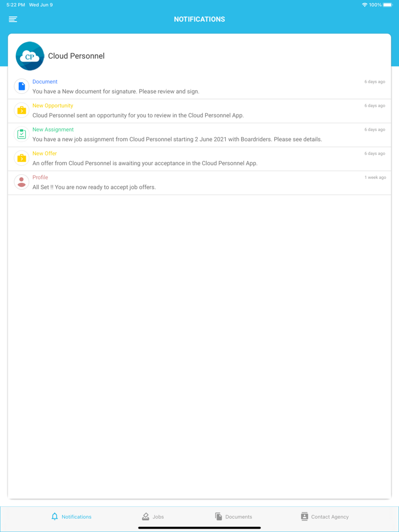399x532 pixels.
Task: Open the Profile notification title
Action: tap(40, 177)
